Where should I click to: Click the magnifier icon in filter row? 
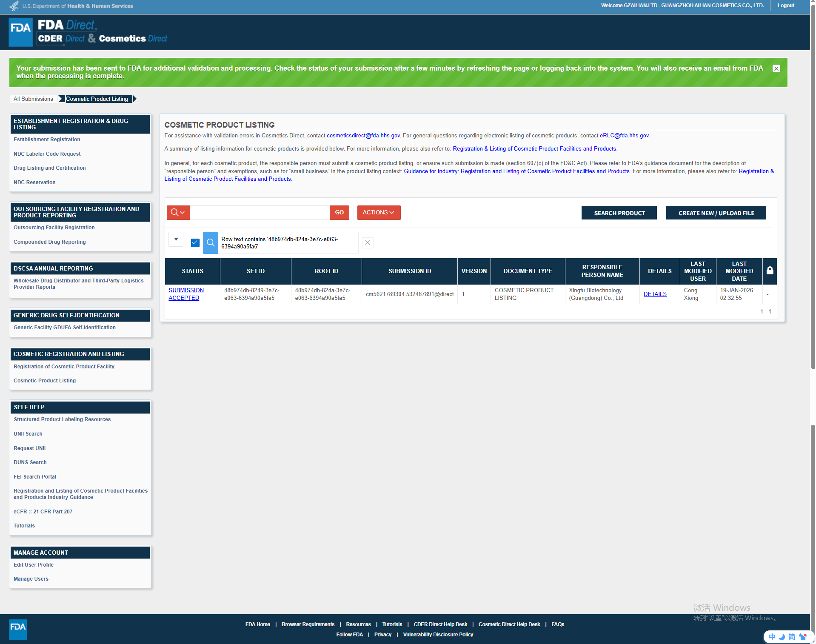tap(211, 243)
